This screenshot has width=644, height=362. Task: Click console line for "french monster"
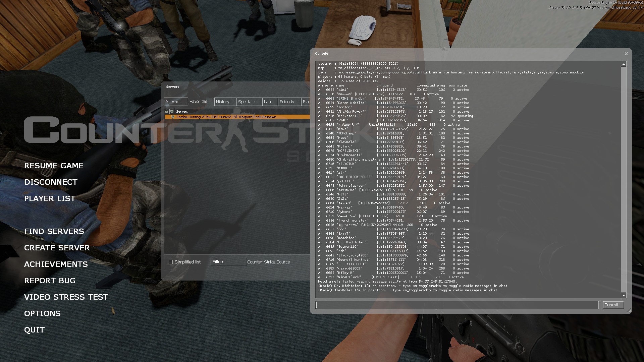click(x=394, y=221)
